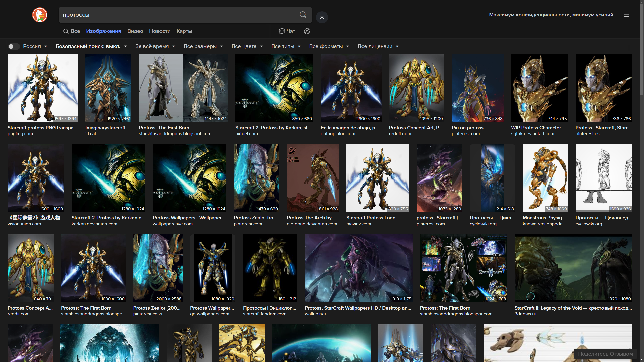Expand the Все цвета filter

tap(247, 46)
